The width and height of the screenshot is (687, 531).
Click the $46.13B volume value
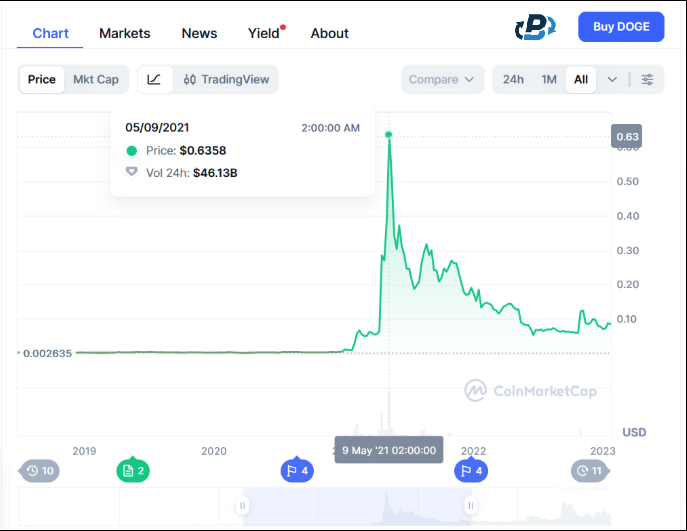(215, 173)
